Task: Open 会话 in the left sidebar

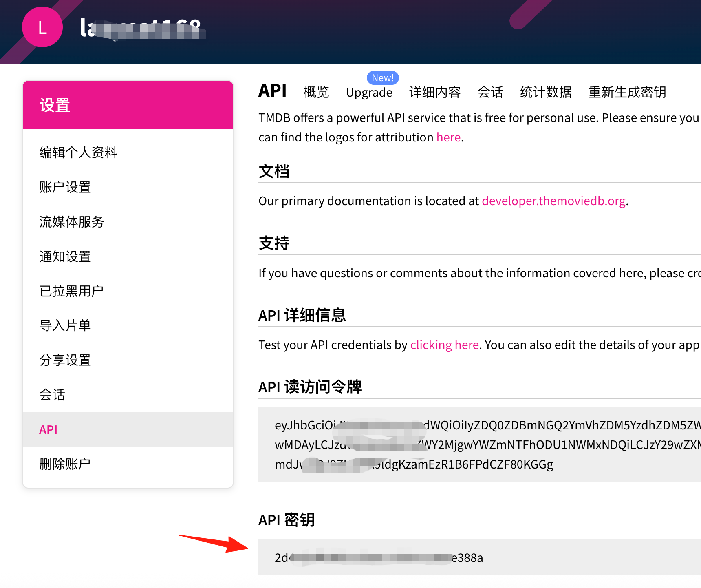Action: [x=52, y=395]
